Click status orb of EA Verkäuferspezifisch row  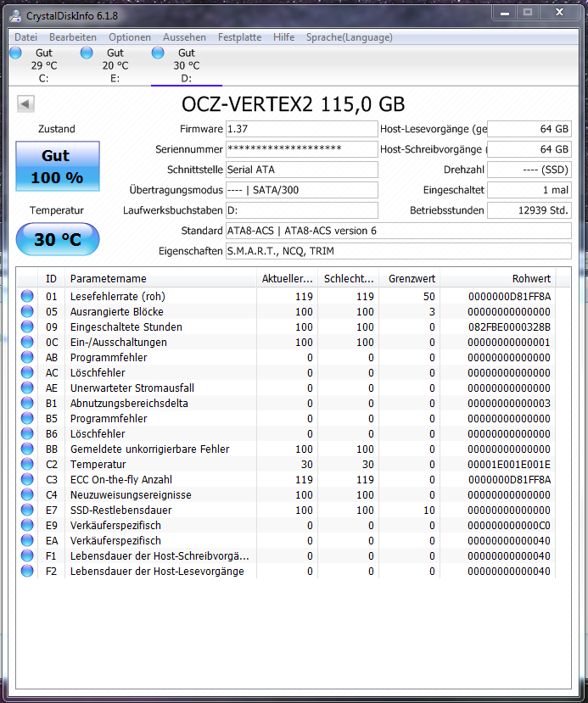(x=27, y=541)
